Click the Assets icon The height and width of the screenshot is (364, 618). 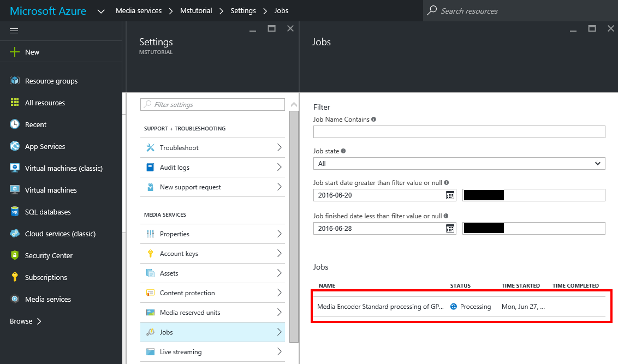click(150, 273)
